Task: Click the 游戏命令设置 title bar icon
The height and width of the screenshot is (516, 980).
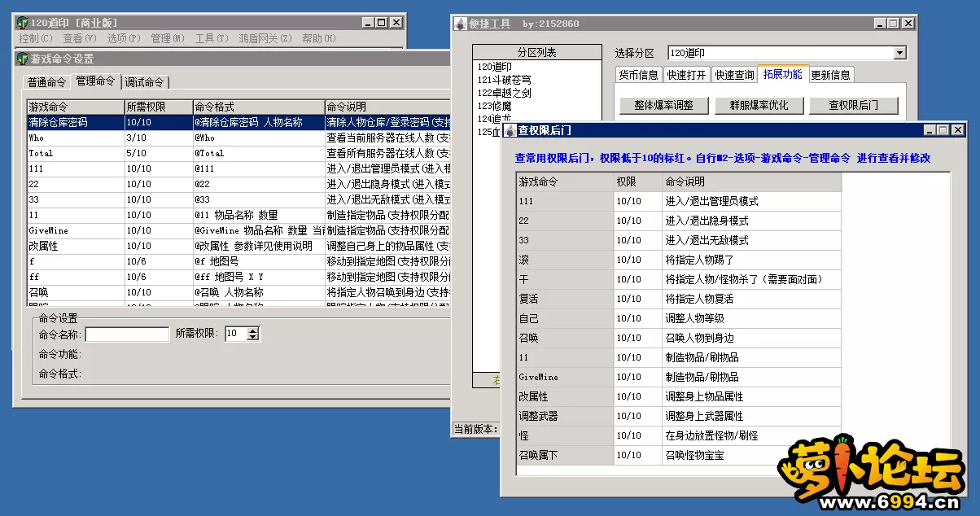Action: [x=22, y=59]
